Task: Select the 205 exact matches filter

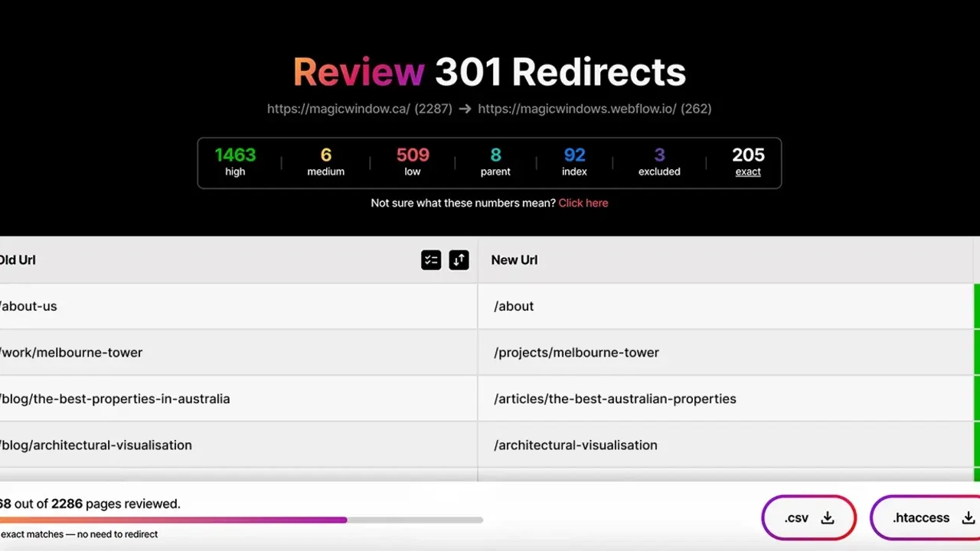Action: click(748, 162)
